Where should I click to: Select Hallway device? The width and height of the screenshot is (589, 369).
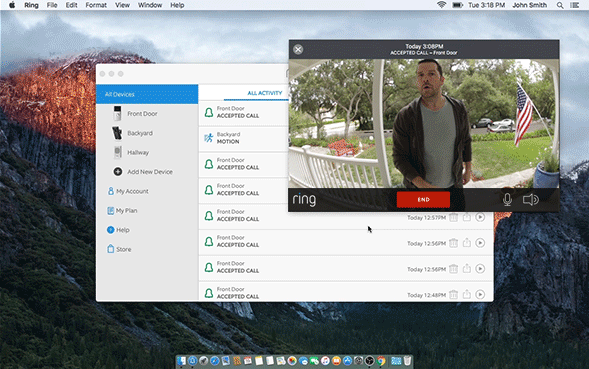click(x=138, y=153)
